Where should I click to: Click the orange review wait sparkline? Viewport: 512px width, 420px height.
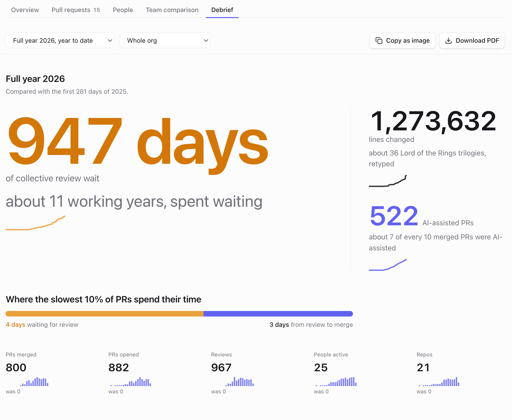pos(35,223)
